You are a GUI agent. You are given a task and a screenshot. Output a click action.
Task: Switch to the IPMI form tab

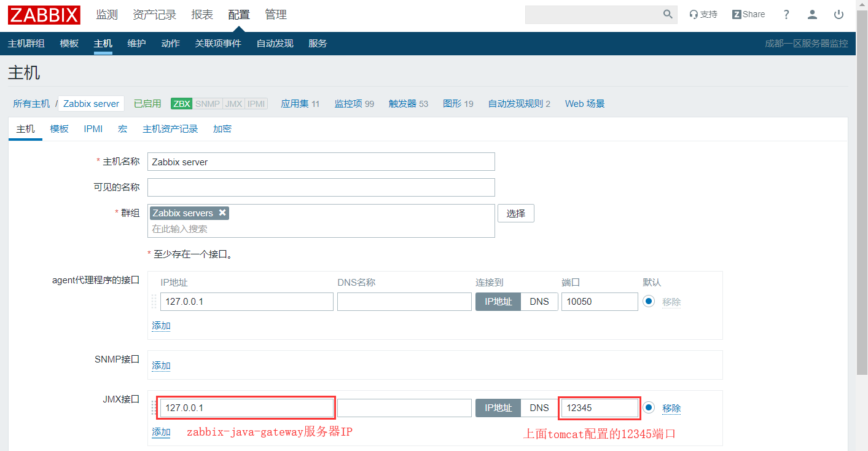tap(93, 129)
